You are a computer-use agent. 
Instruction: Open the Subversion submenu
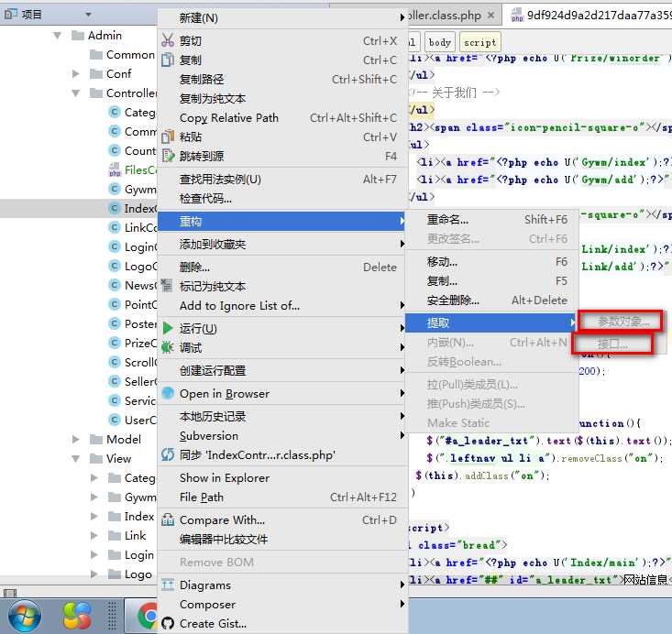coord(282,436)
